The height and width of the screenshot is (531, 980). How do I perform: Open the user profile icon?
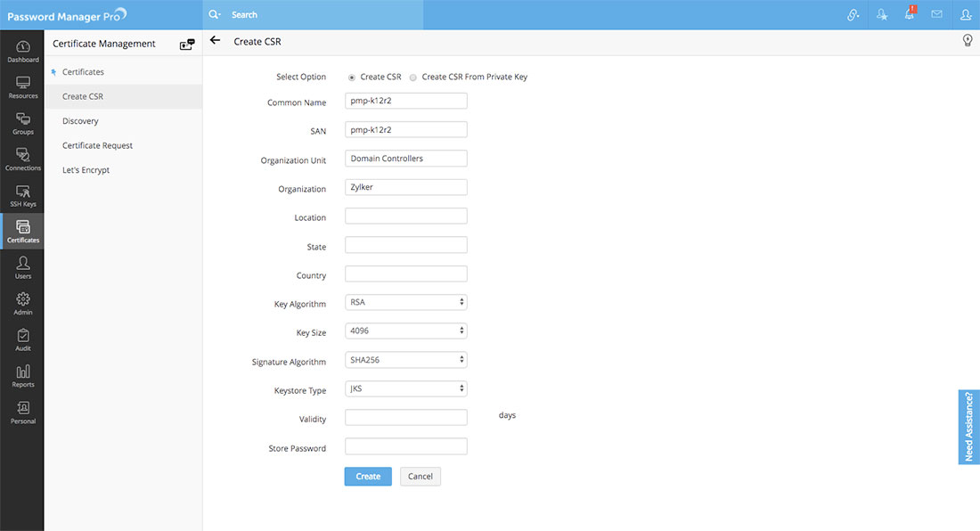point(965,14)
